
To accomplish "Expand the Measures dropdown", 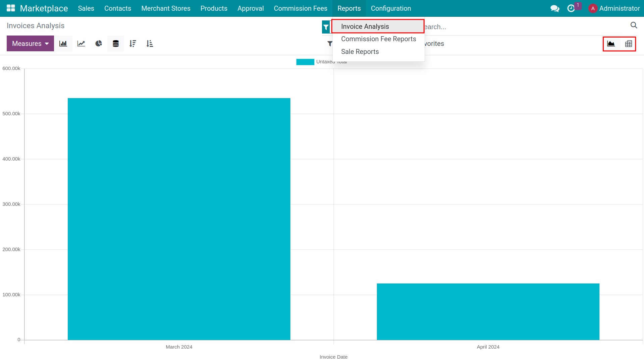I will click(x=30, y=44).
